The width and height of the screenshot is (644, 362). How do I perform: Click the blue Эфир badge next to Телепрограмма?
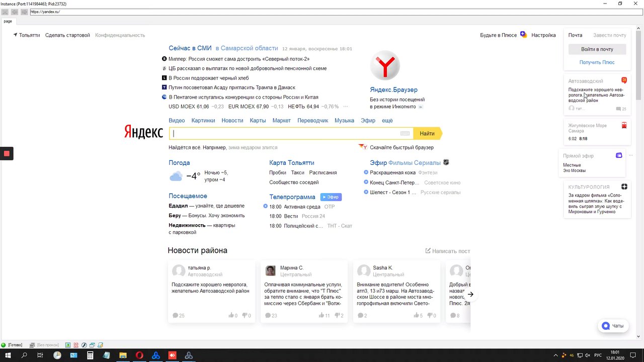pos(331,197)
